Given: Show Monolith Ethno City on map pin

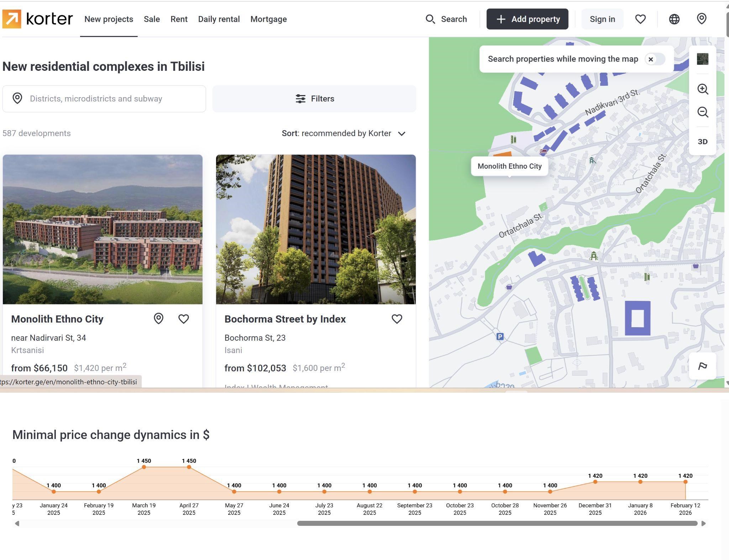Looking at the screenshot, I should coord(158,319).
